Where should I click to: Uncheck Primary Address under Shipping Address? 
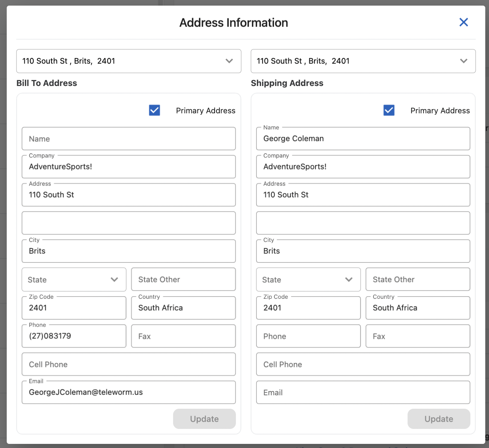click(x=389, y=110)
